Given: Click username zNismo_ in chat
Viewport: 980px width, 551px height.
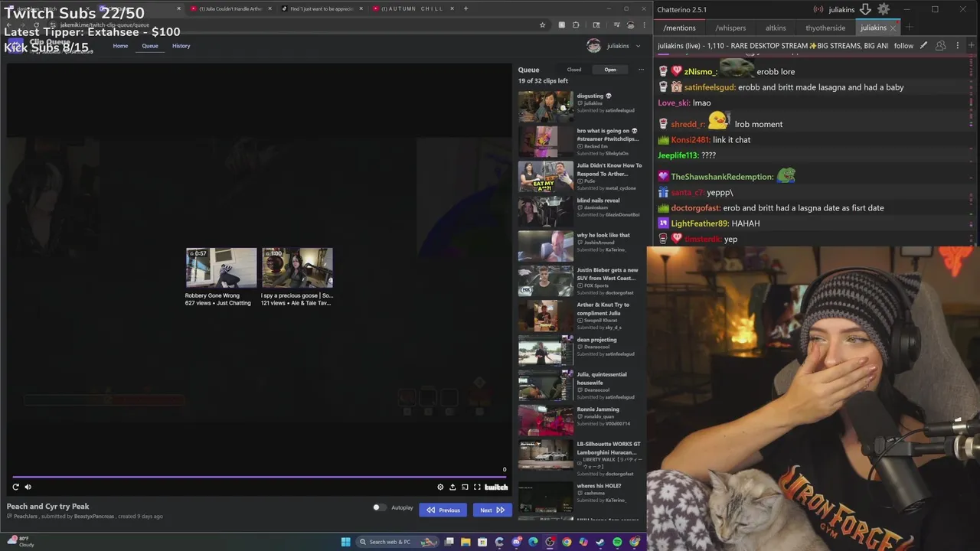Looking at the screenshot, I should click(701, 72).
